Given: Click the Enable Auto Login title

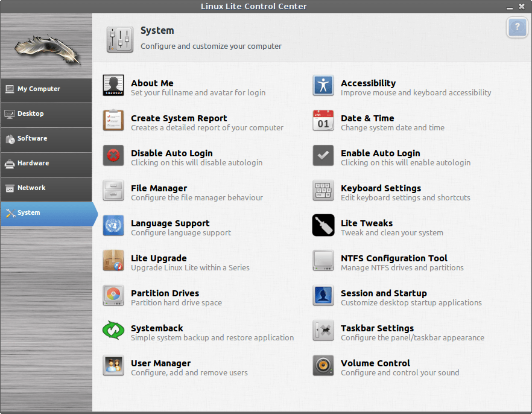Looking at the screenshot, I should (x=381, y=153).
